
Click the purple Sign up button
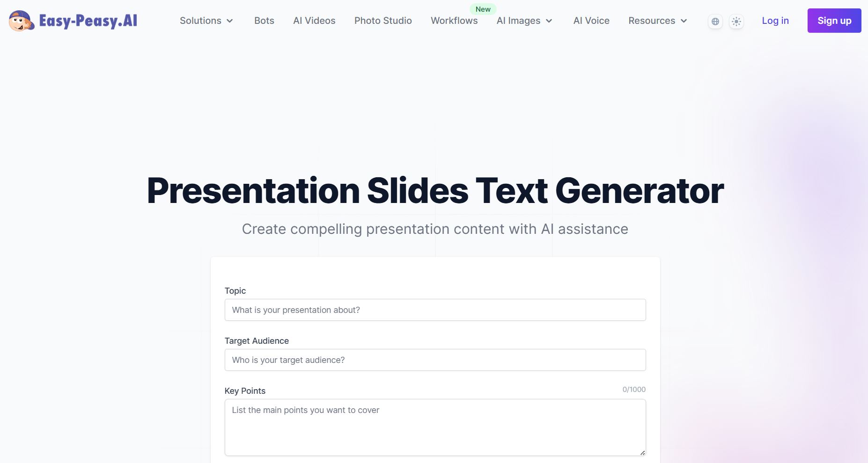(834, 21)
